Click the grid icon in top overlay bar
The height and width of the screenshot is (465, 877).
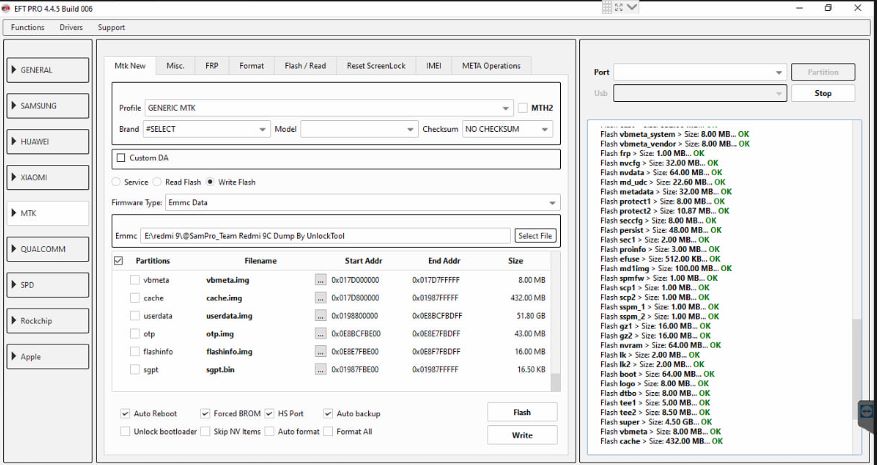click(607, 7)
